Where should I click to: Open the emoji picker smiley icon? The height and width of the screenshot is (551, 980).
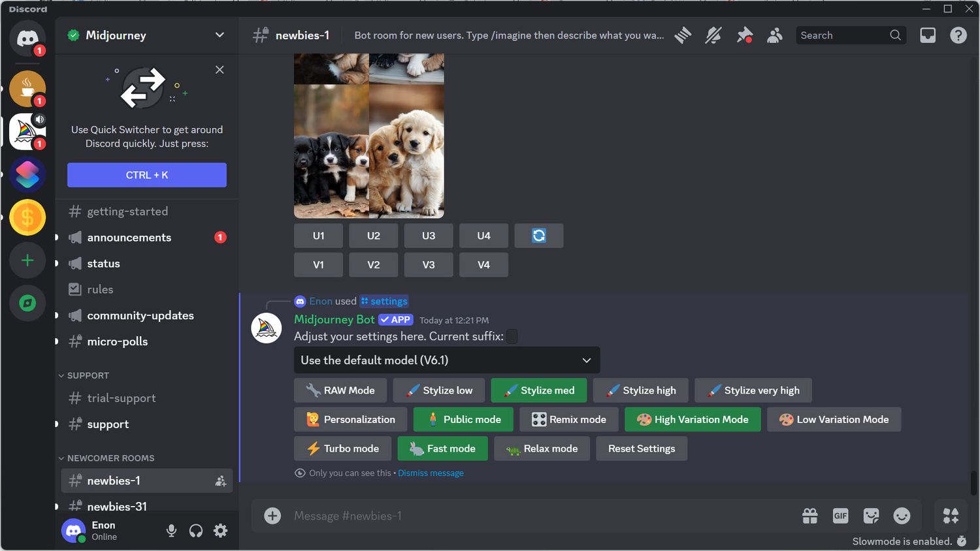pos(902,516)
